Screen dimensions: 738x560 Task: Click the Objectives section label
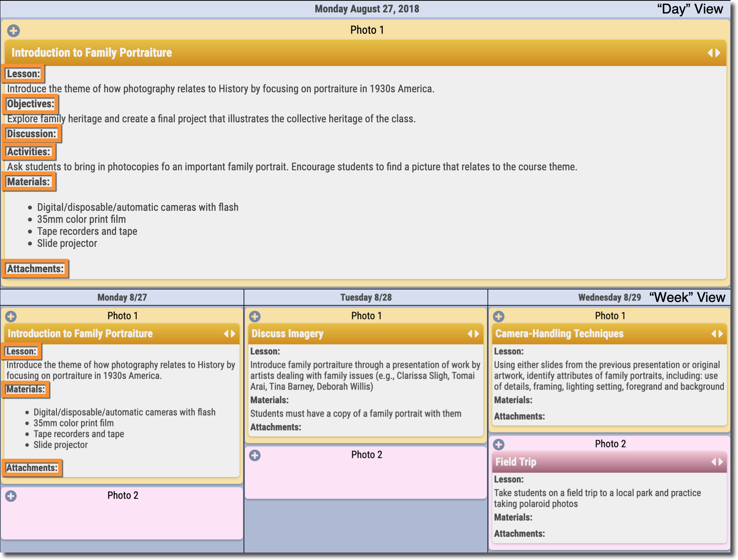[31, 104]
